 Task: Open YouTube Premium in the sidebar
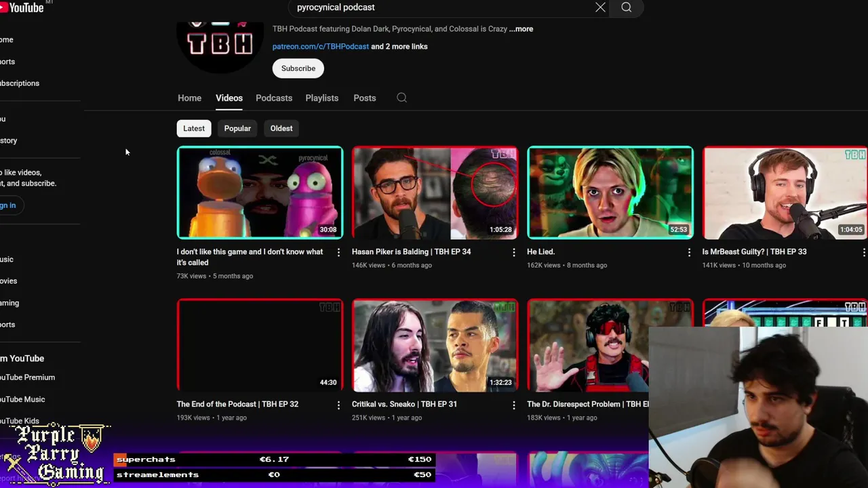point(27,378)
